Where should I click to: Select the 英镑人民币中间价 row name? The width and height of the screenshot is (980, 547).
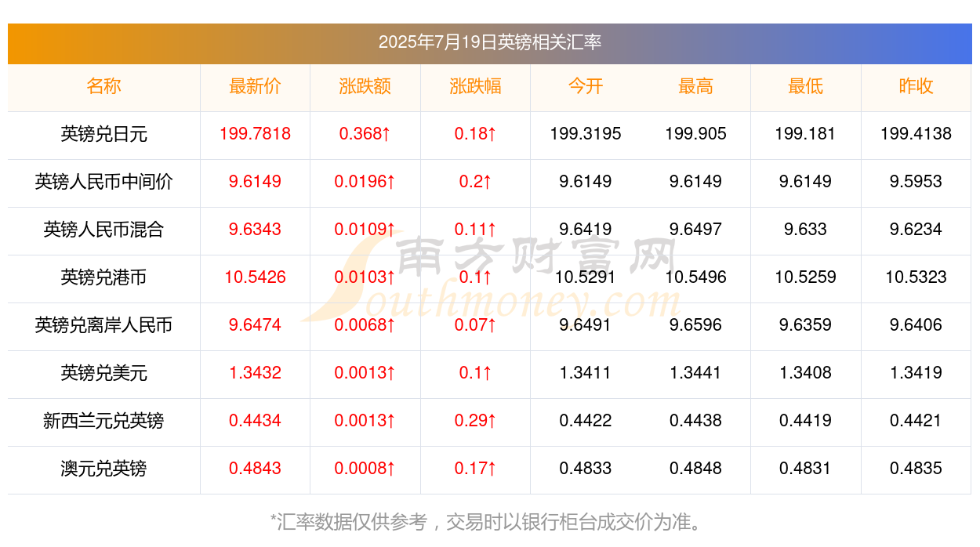pos(103,182)
